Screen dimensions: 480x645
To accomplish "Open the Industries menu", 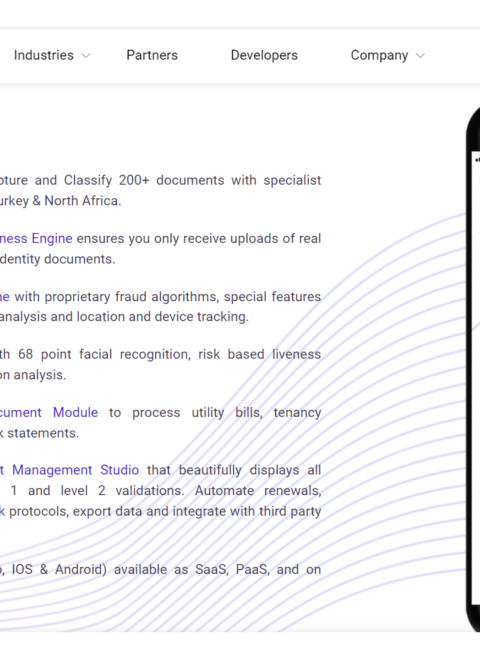I will click(x=44, y=55).
